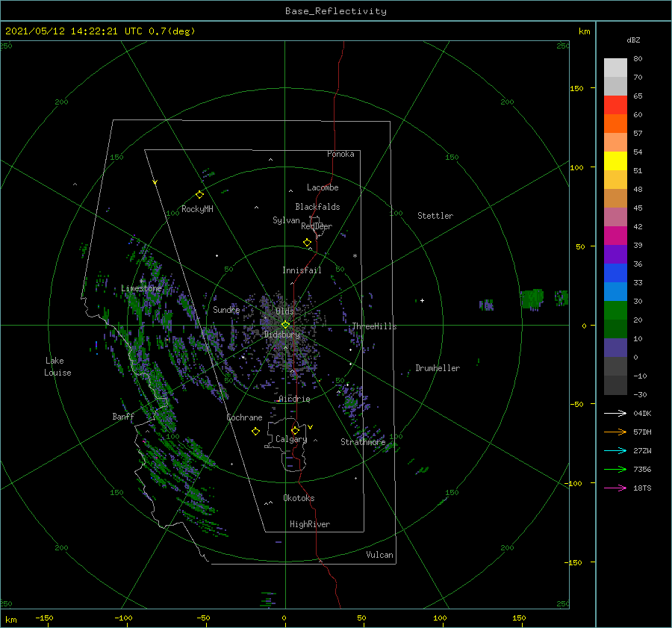Click the Strathmore label
The width and height of the screenshot is (672, 628).
[x=363, y=441]
